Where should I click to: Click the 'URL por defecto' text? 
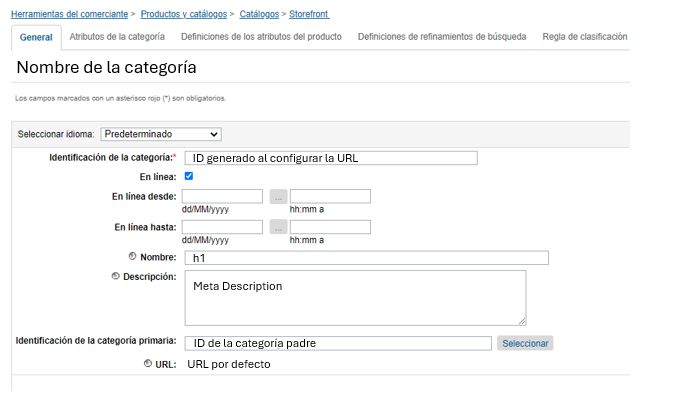229,364
